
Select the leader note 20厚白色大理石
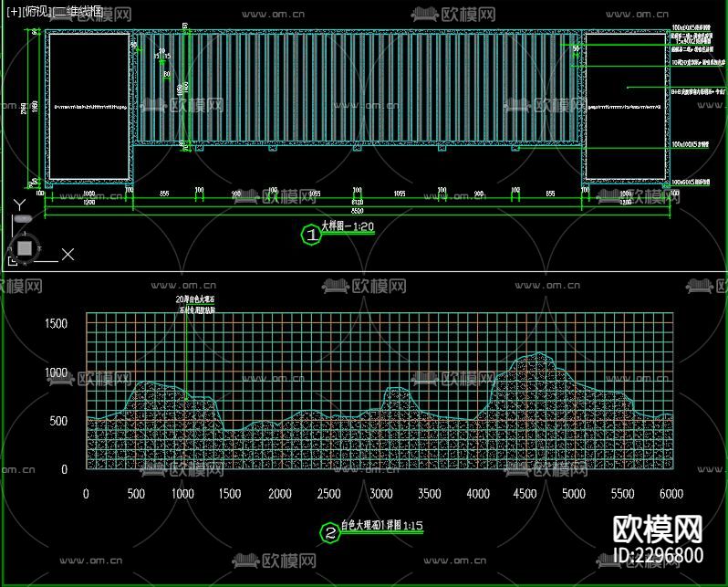195,299
